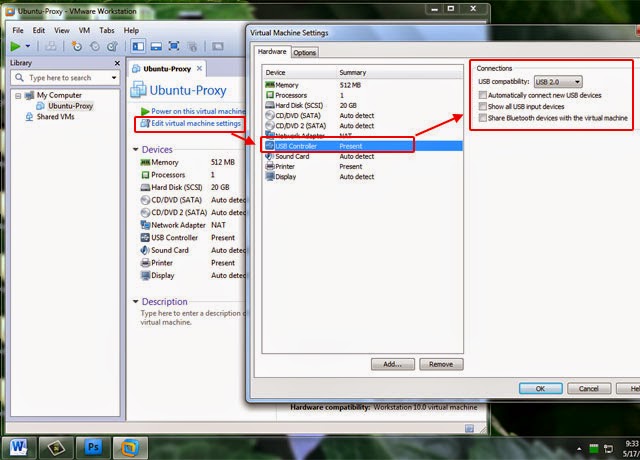Select Ubuntu-Proxy in library tree
The width and height of the screenshot is (640, 460).
coord(70,106)
